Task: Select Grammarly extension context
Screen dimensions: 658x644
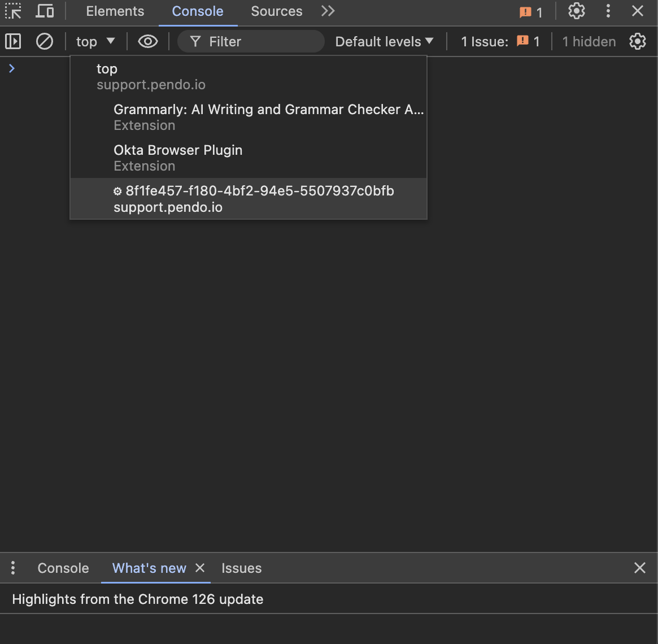Action: click(x=249, y=117)
